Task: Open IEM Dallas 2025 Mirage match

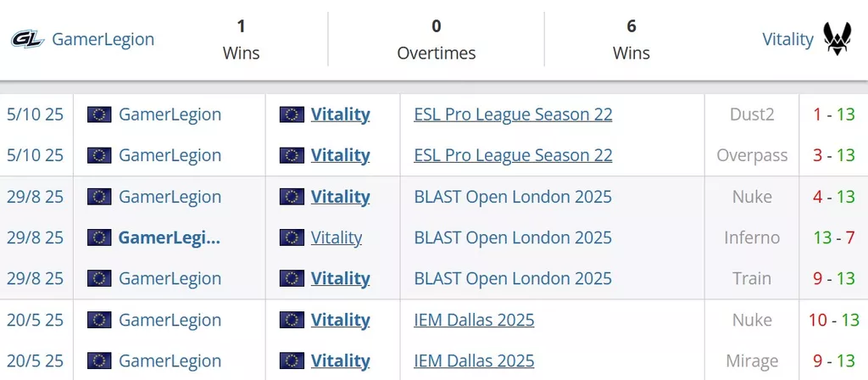Action: [x=474, y=361]
